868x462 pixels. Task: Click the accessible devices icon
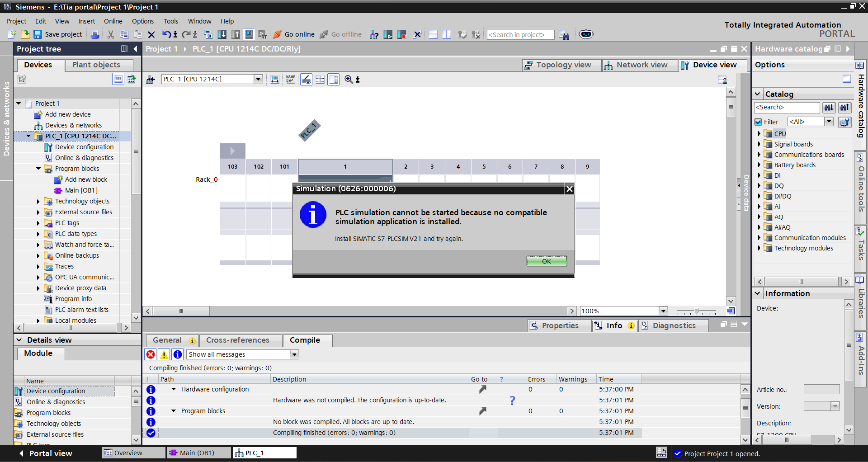click(x=374, y=34)
